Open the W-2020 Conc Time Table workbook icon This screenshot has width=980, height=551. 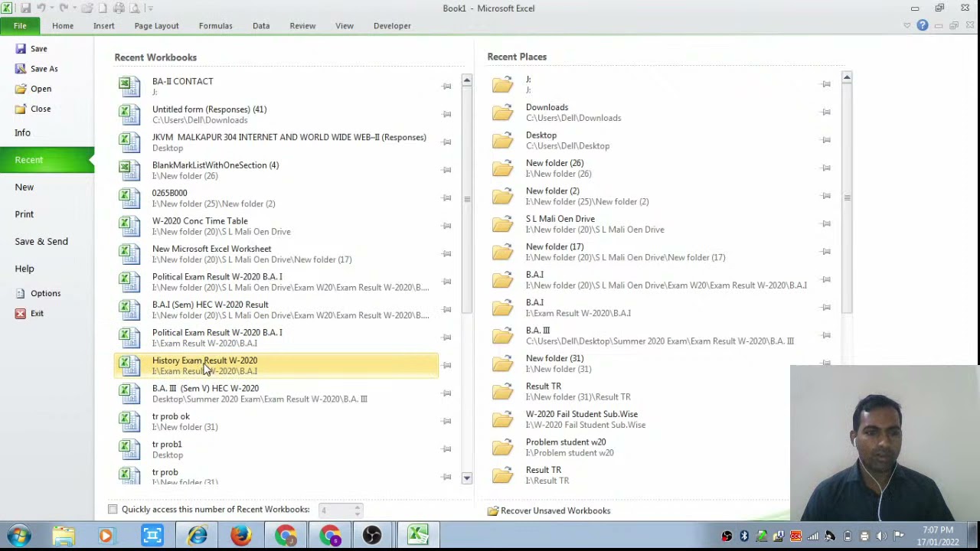pyautogui.click(x=129, y=226)
